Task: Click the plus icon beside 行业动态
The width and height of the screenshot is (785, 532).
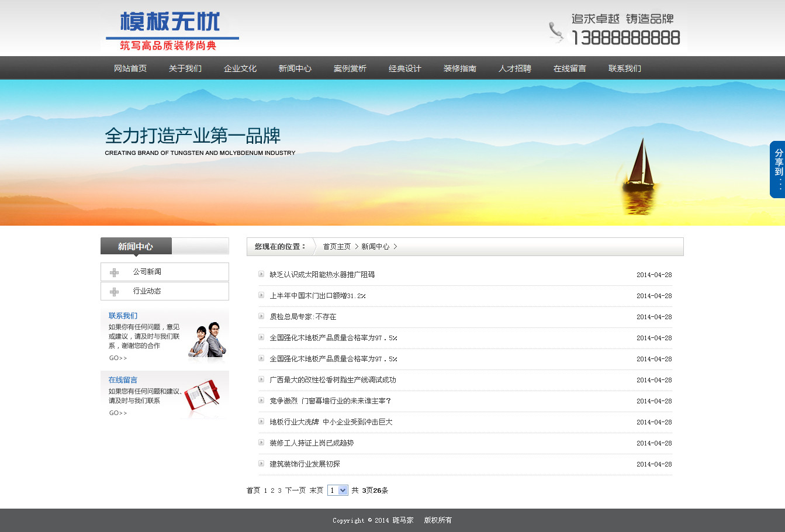Action: pos(115,292)
